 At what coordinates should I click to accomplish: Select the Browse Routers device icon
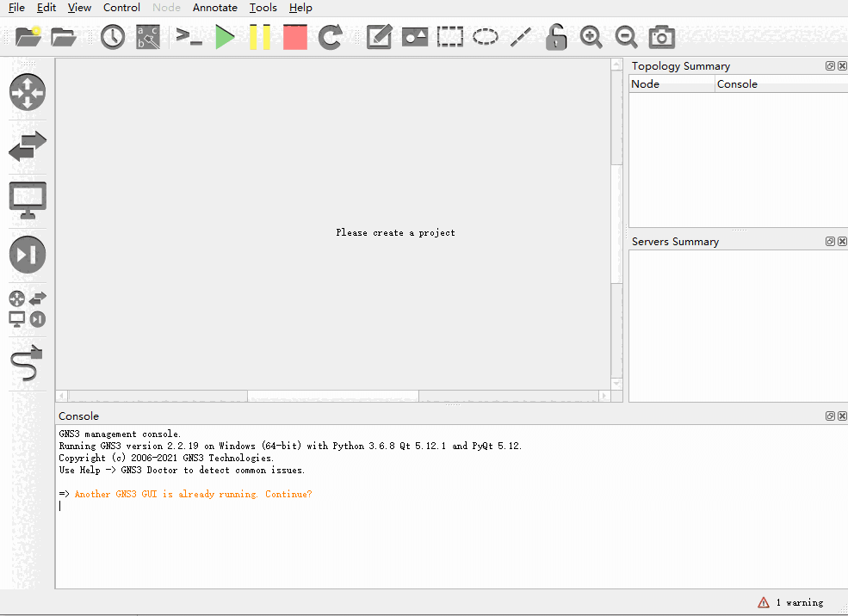tap(27, 92)
